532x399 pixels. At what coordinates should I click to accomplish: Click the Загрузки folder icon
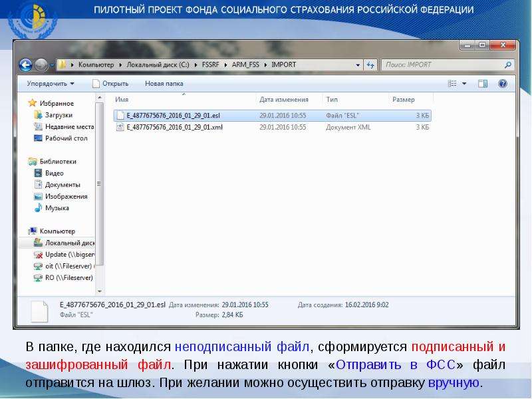[x=38, y=115]
